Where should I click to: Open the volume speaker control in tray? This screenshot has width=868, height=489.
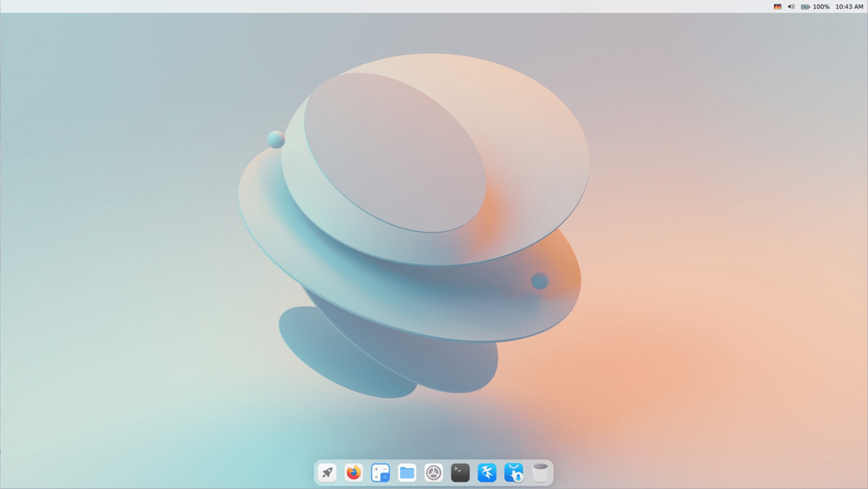coord(791,7)
